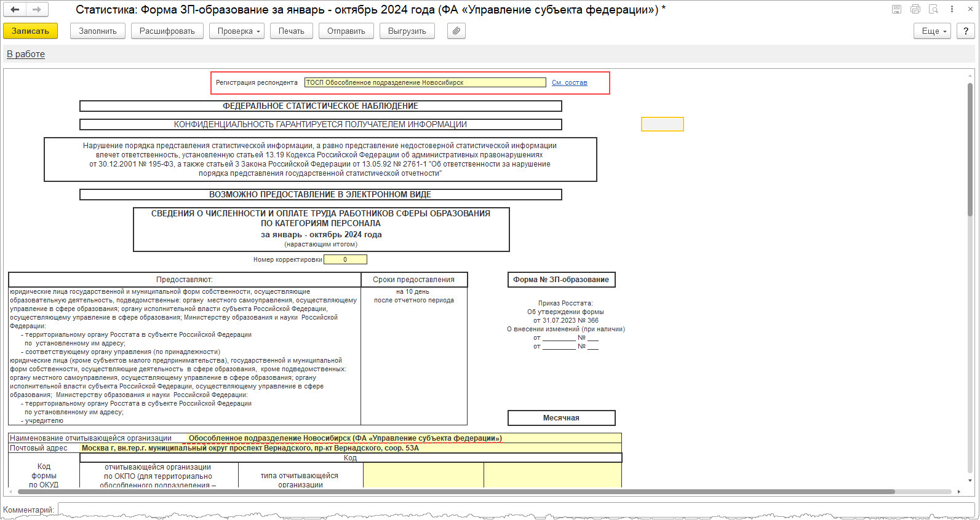This screenshot has height=520, width=980.
Task: Click the paperclip attachments icon
Action: point(456,31)
